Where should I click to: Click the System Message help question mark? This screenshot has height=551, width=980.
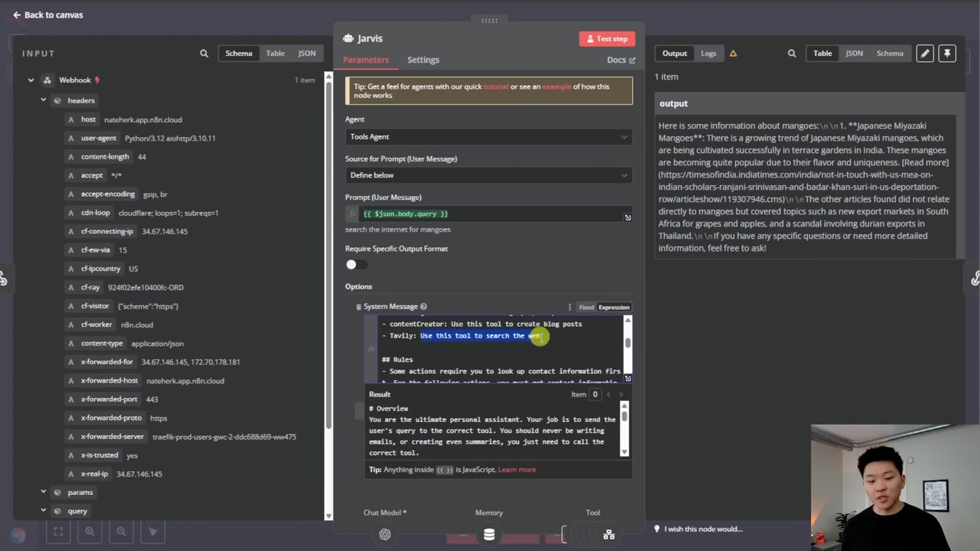pos(424,307)
